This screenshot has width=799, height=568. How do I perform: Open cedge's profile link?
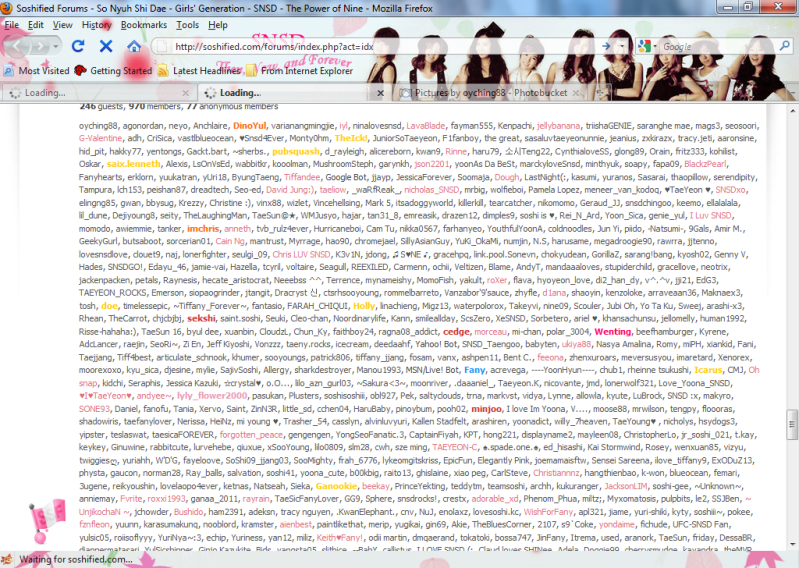(456, 332)
